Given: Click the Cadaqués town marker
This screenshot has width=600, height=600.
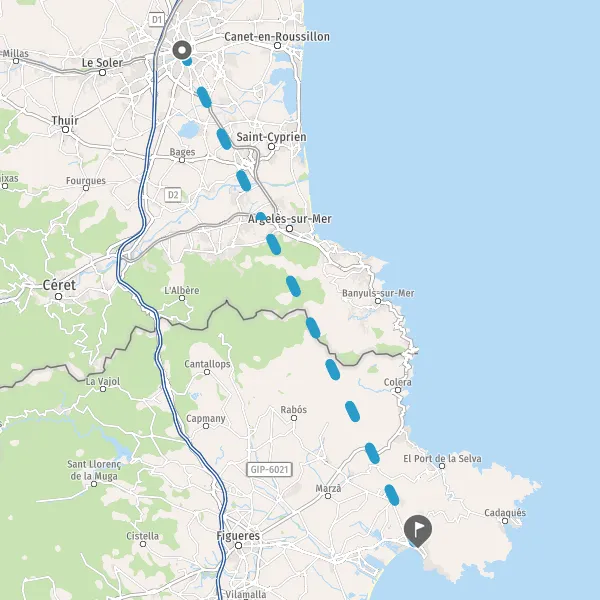Looking at the screenshot, I should coord(505,521).
